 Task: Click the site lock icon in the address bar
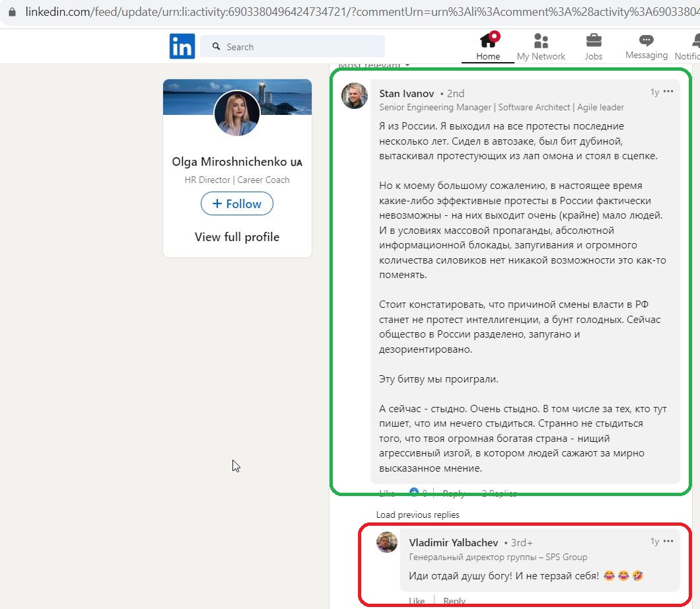[x=12, y=12]
